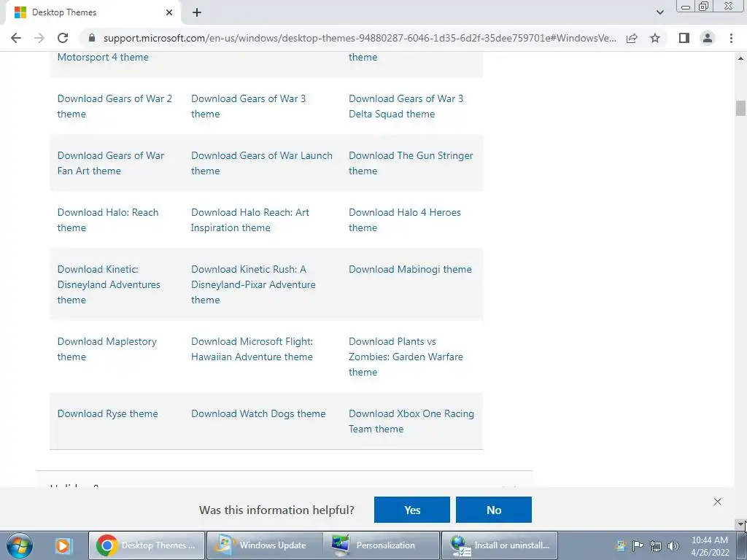Open Gears of War Fan Art theme
This screenshot has height=560, width=747.
click(111, 163)
